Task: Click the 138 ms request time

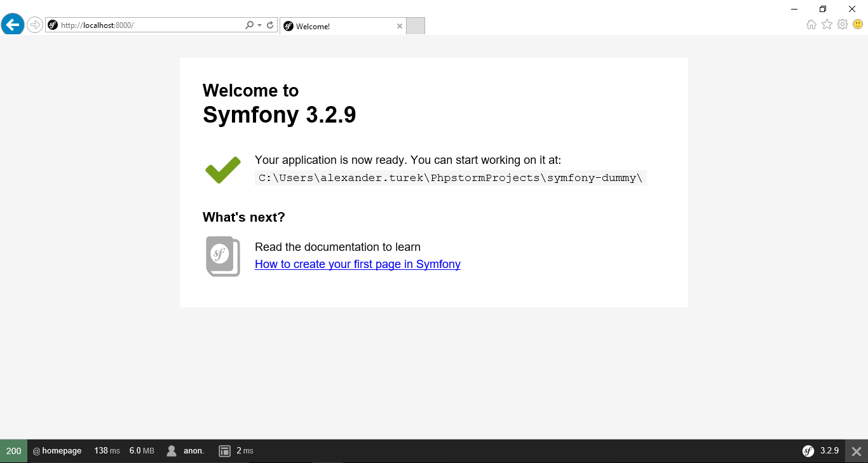Action: point(107,451)
